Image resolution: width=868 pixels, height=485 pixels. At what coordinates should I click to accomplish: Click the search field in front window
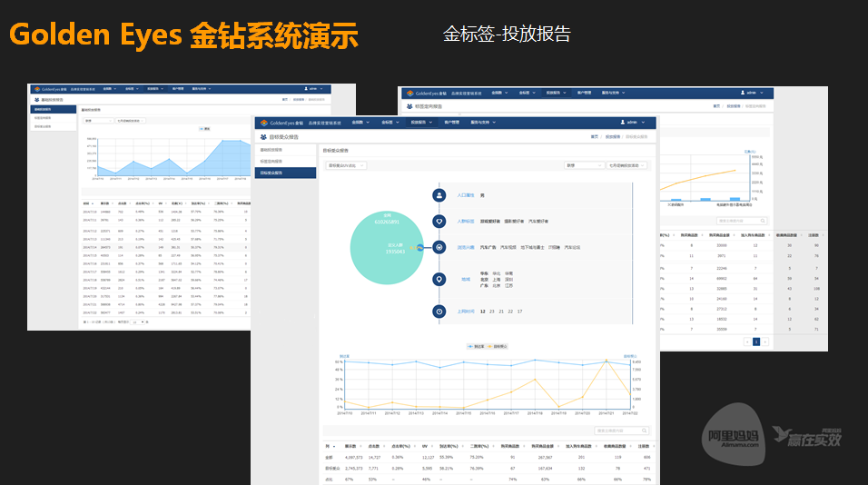click(x=621, y=431)
